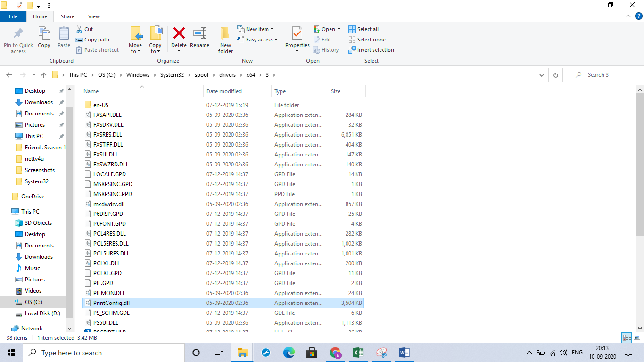The height and width of the screenshot is (362, 644).
Task: Click Invert selection option
Action: [x=371, y=49]
